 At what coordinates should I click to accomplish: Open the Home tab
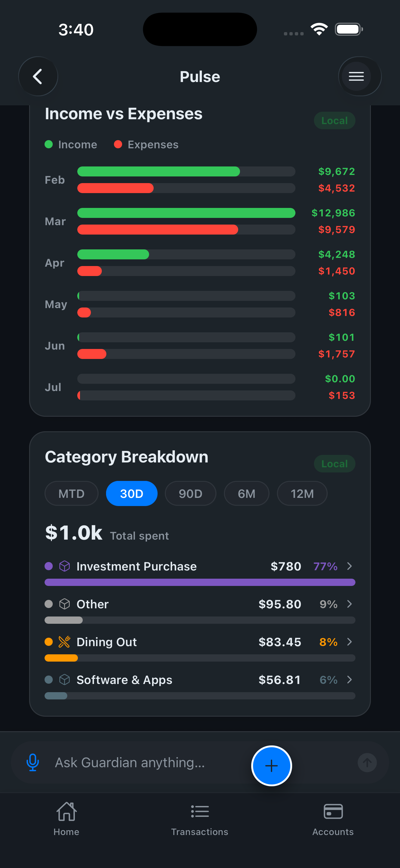pos(66,818)
